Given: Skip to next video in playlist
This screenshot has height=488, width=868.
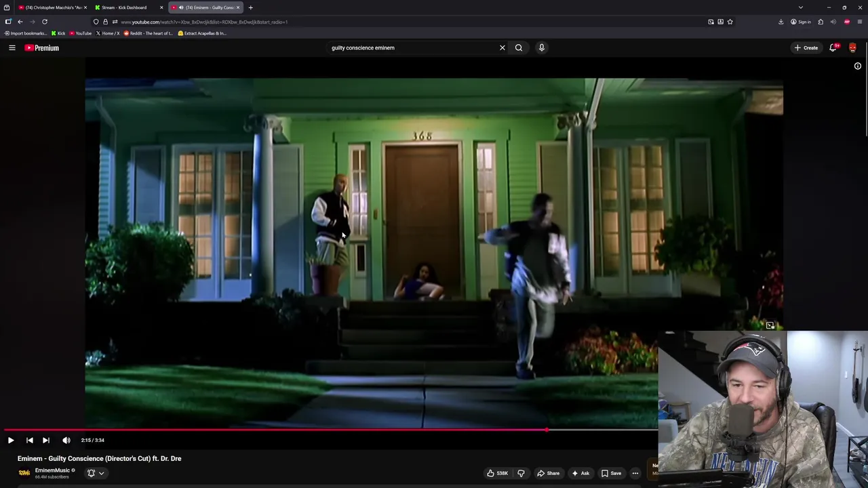Looking at the screenshot, I should pyautogui.click(x=46, y=440).
